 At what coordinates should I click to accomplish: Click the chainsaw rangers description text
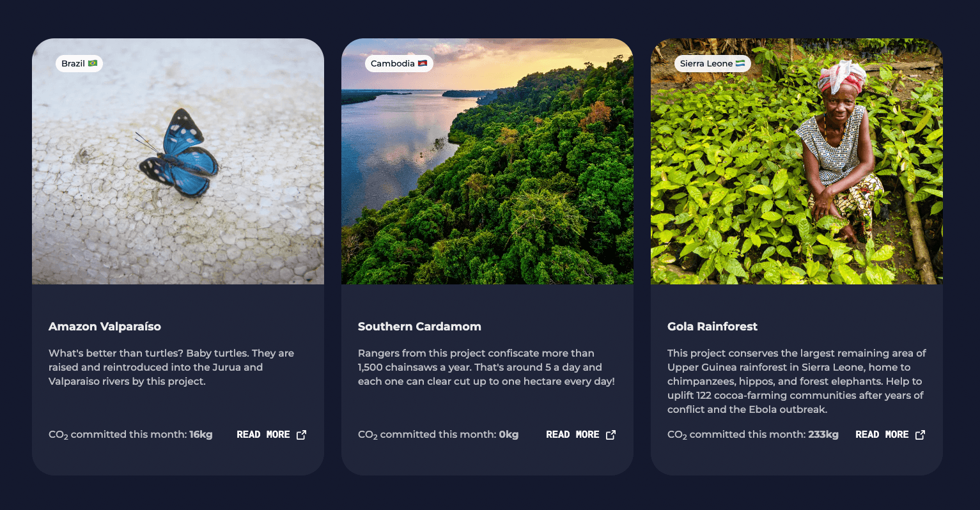[486, 367]
